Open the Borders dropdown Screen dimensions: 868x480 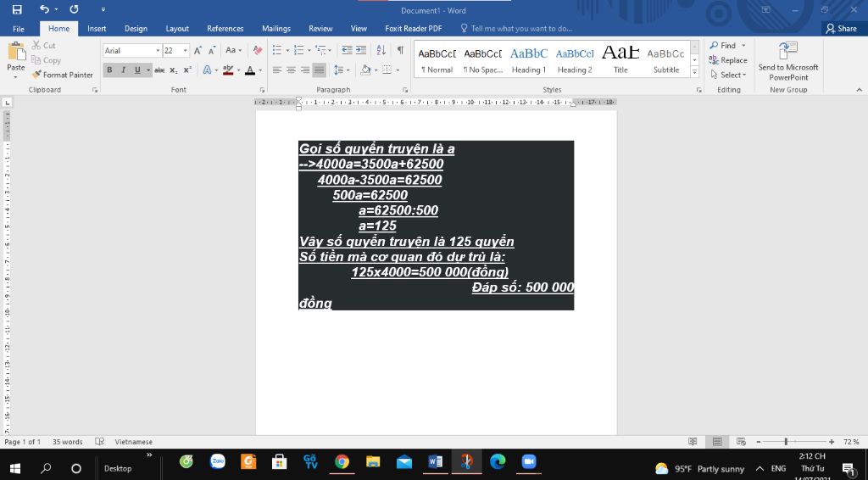398,70
